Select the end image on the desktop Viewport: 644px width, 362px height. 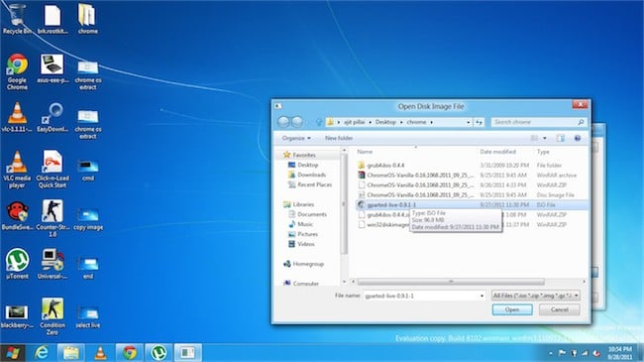[x=88, y=268]
